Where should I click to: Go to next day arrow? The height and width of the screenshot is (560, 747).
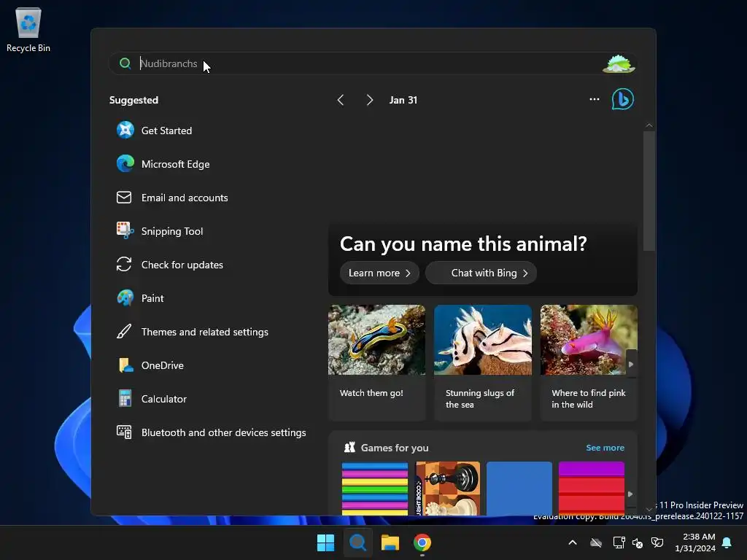point(369,100)
